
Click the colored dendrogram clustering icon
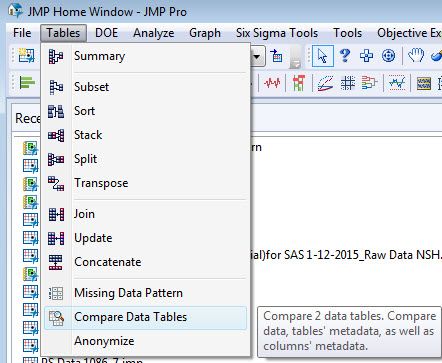[x=369, y=83]
